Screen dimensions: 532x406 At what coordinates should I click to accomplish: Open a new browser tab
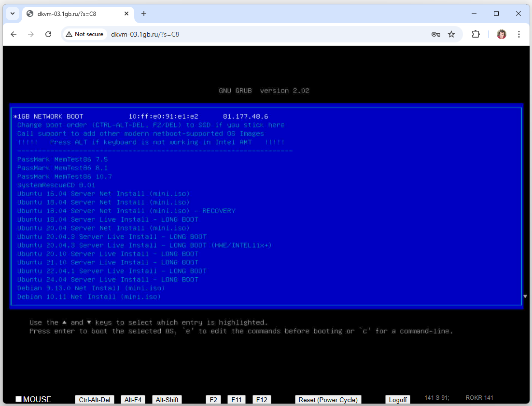coord(144,14)
